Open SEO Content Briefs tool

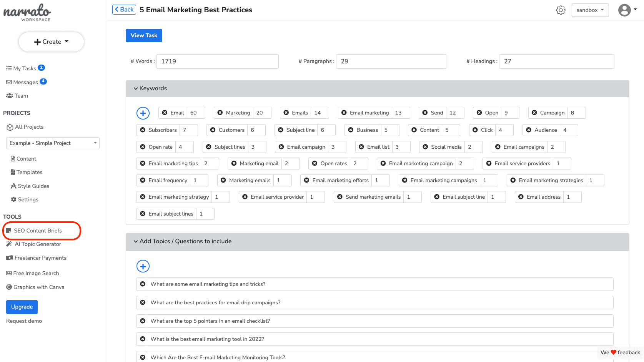click(38, 231)
